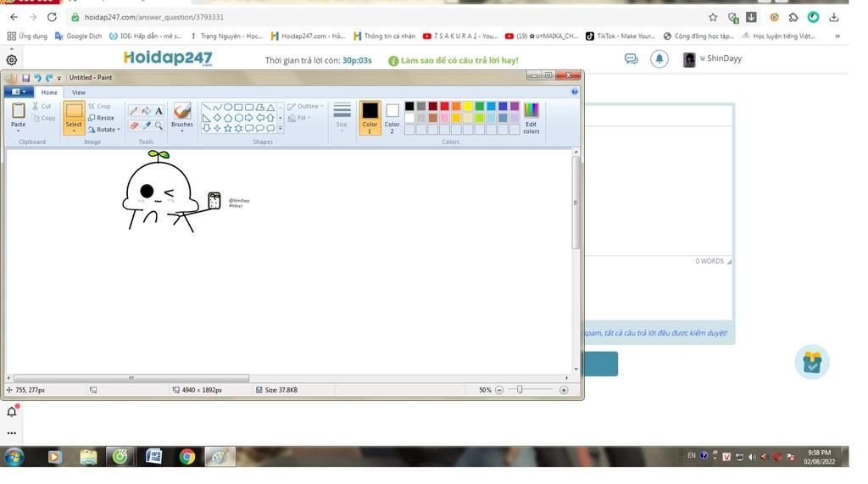The image size is (868, 484).
Task: Select the Pencil tool in Paint
Action: pos(134,111)
